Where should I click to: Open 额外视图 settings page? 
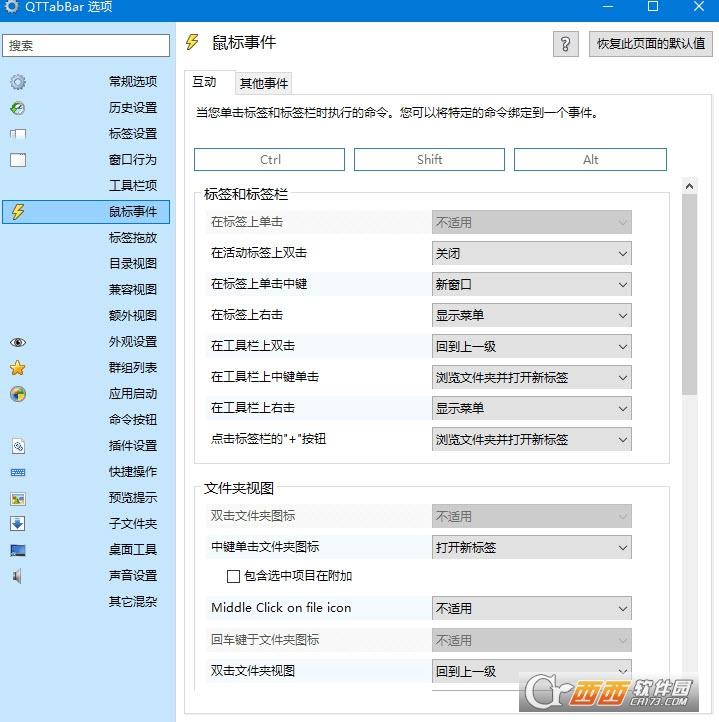[x=86, y=316]
